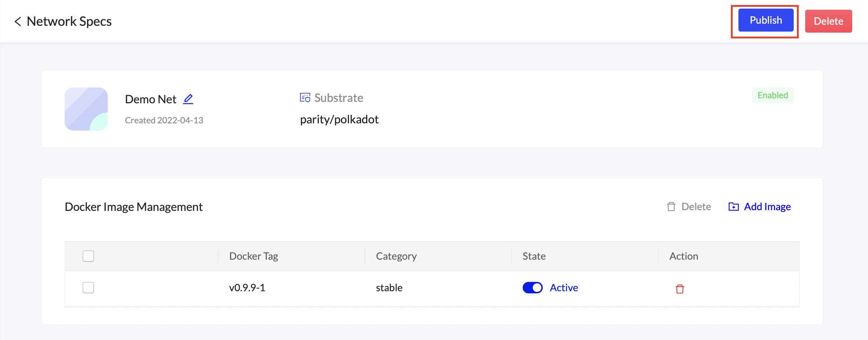Delete the v0.9.9-1 image via red trash icon
Screen dimensions: 868x340
tap(680, 289)
